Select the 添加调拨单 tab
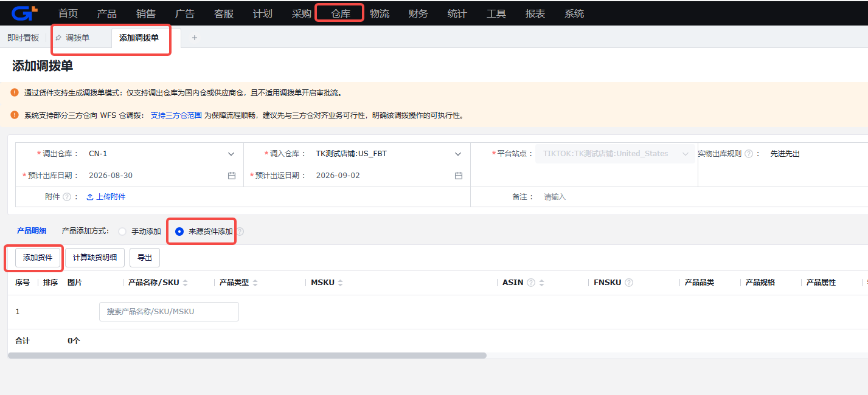868x395 pixels. (x=139, y=38)
